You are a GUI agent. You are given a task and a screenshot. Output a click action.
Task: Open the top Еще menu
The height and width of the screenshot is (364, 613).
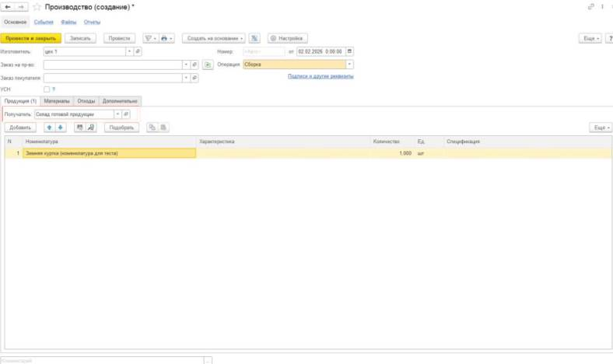[x=590, y=38]
